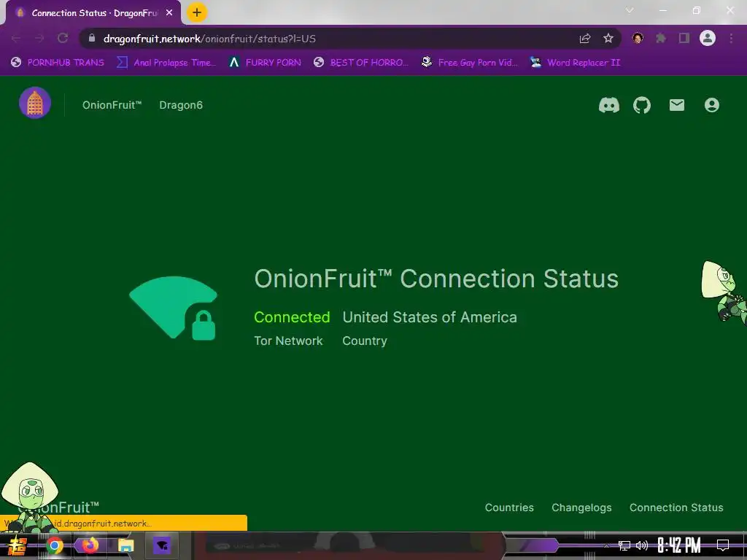Click the 8:42 PM taskbar clock
This screenshot has height=560, width=747.
[x=678, y=545]
